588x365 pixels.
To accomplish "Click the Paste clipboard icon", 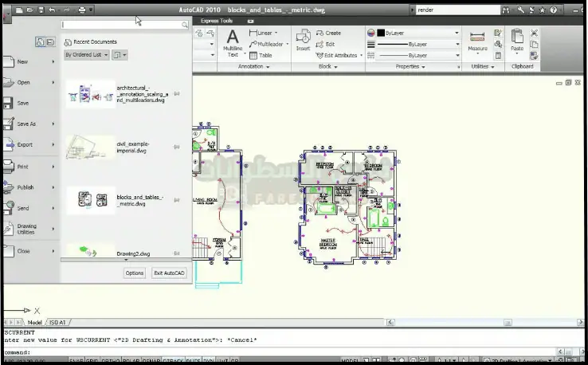I will [x=517, y=41].
